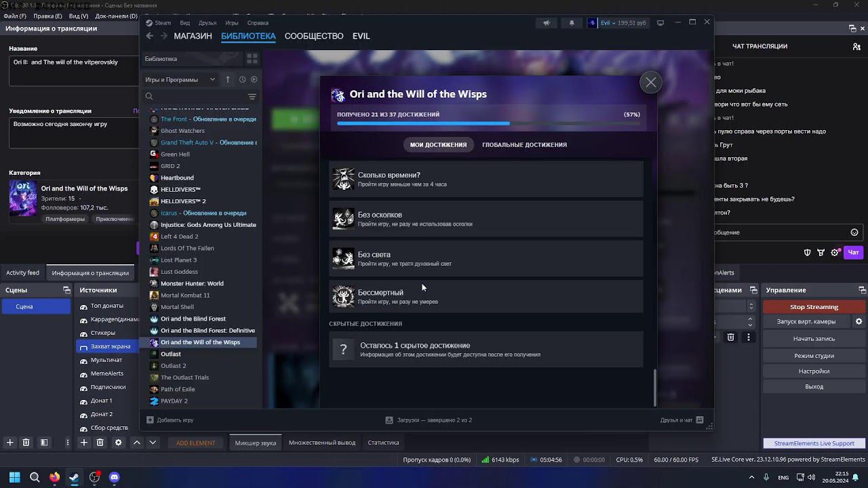The height and width of the screenshot is (488, 868).
Task: Open the EVIL profile tab
Action: tap(361, 36)
